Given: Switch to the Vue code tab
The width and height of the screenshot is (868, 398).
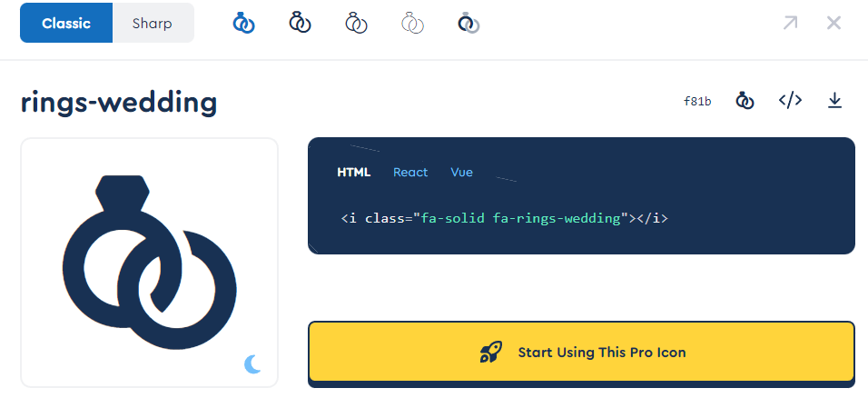Looking at the screenshot, I should coord(461,173).
